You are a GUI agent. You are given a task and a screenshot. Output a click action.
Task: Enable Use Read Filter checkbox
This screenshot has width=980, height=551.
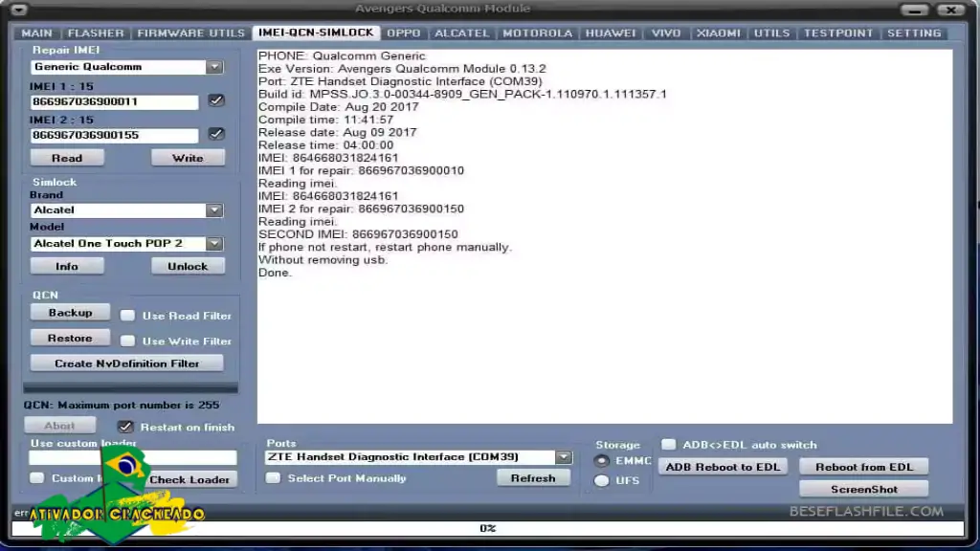click(127, 316)
